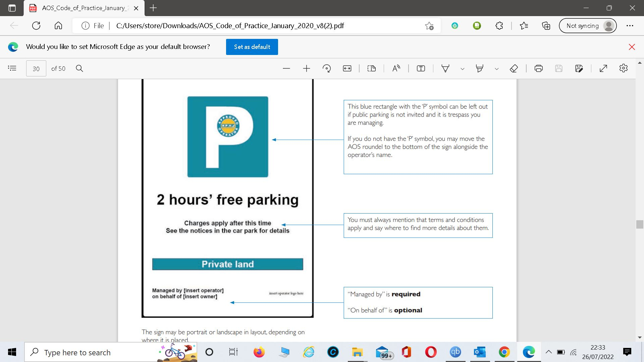Toggle the page view layout
The image size is (644, 362).
[371, 68]
